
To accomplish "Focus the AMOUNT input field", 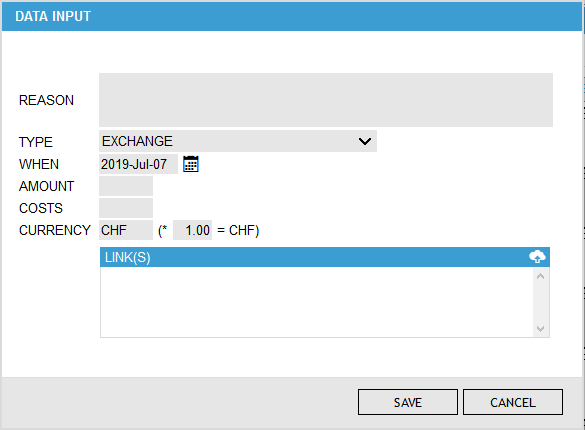I will tap(126, 186).
